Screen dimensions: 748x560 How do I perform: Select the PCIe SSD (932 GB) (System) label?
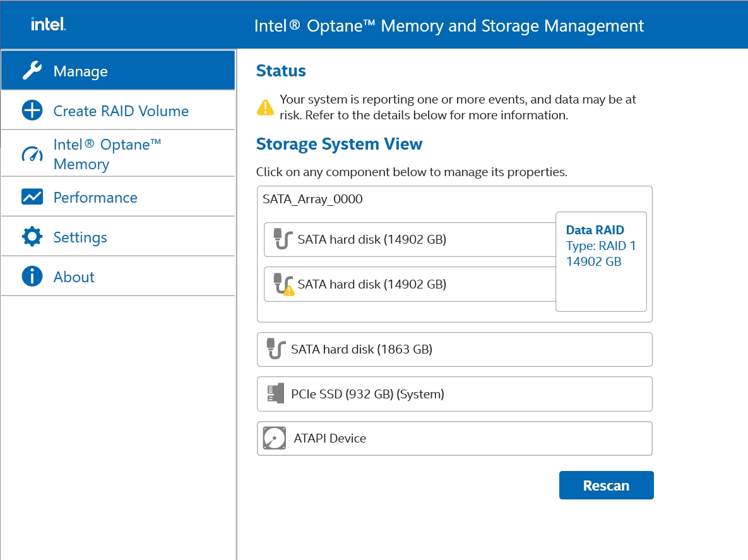(x=367, y=394)
